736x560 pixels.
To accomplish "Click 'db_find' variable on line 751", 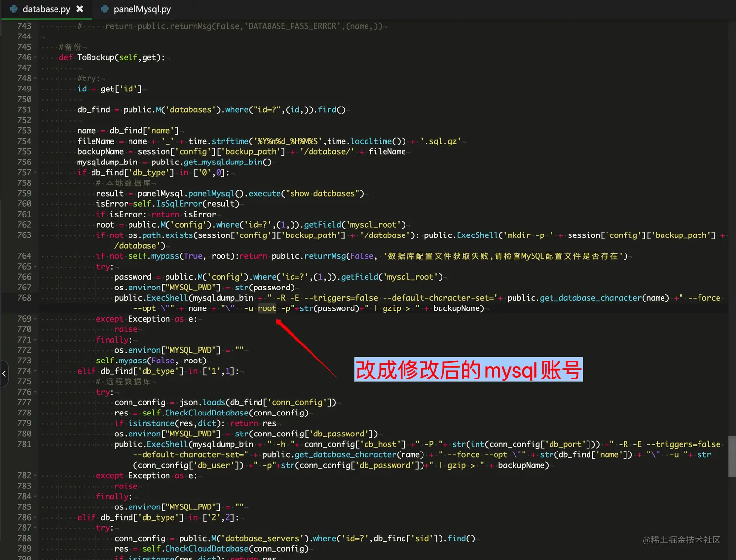I will click(x=93, y=110).
